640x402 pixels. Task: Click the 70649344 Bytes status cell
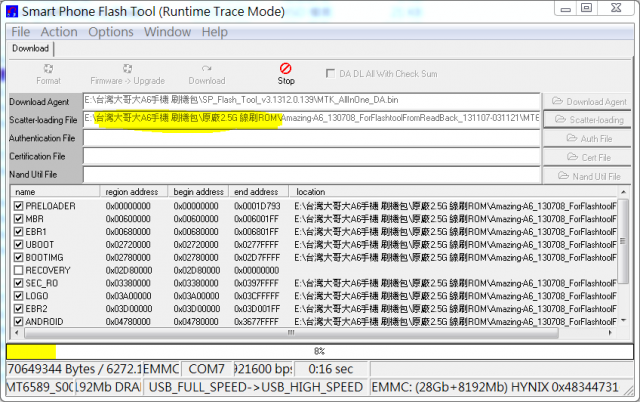[73, 369]
